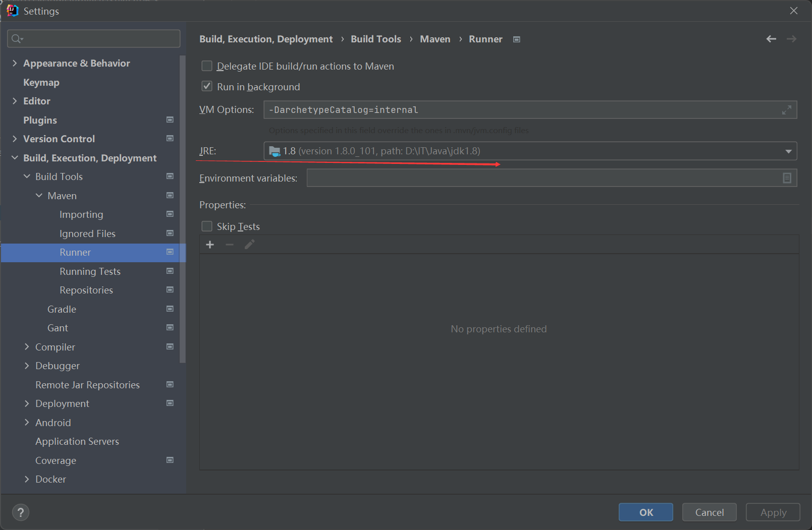Expand the Compiler chevron
Viewport: 812px width, 530px height.
27,347
